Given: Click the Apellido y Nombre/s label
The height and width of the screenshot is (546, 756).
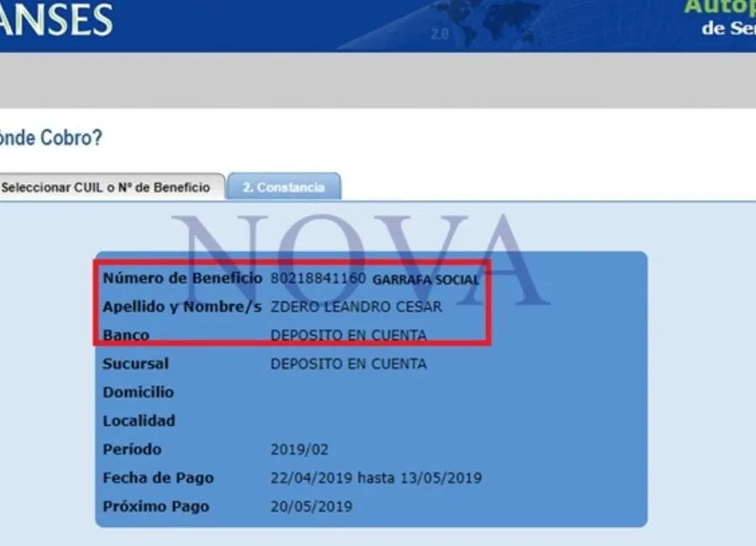Looking at the screenshot, I should (x=182, y=307).
